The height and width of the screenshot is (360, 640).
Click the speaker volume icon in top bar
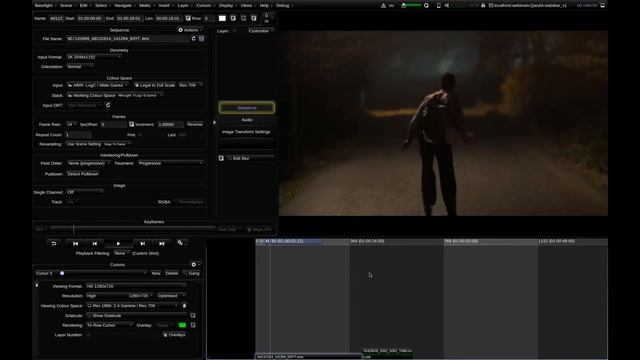click(x=447, y=6)
